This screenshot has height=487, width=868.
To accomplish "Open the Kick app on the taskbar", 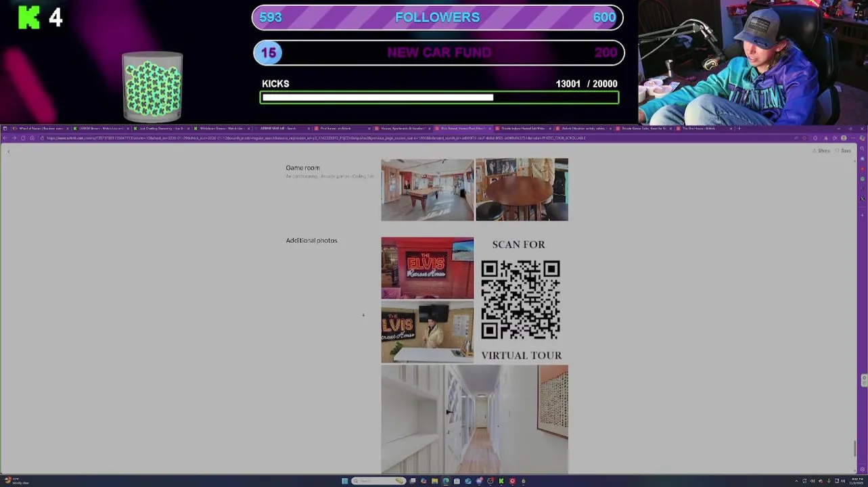I will click(x=501, y=481).
